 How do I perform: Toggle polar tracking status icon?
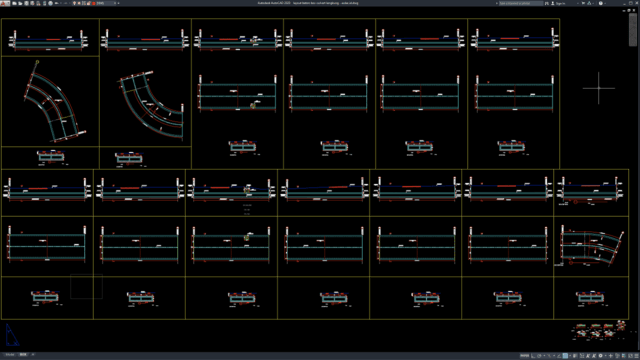pos(539,356)
